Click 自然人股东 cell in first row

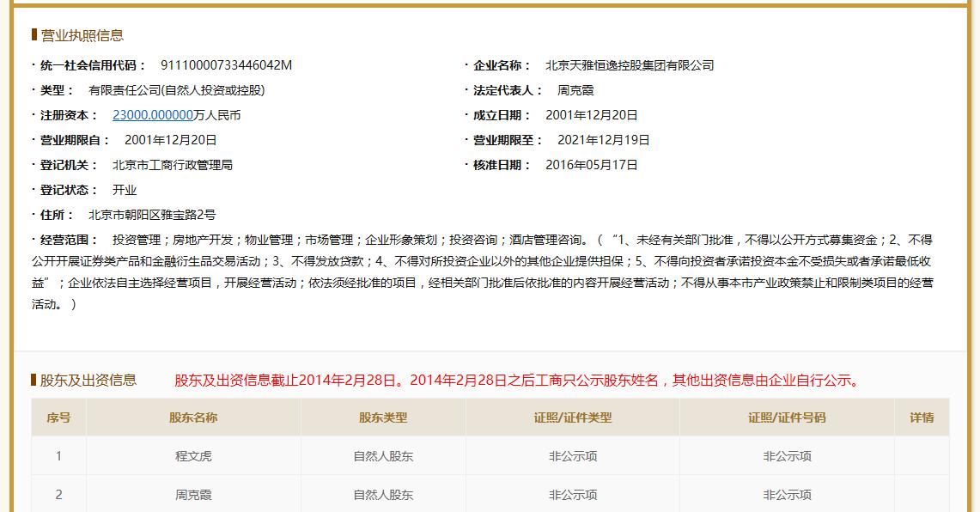(383, 456)
